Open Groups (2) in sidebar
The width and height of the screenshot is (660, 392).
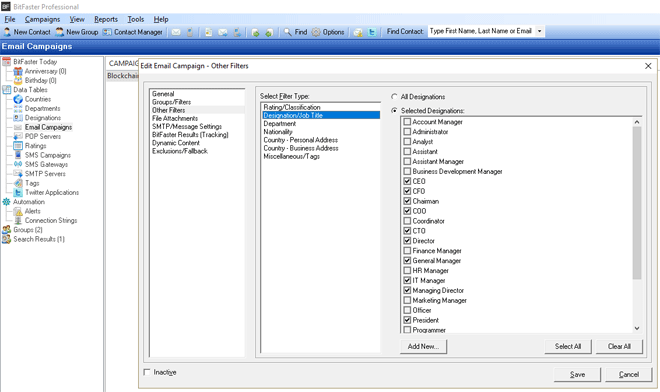click(28, 230)
